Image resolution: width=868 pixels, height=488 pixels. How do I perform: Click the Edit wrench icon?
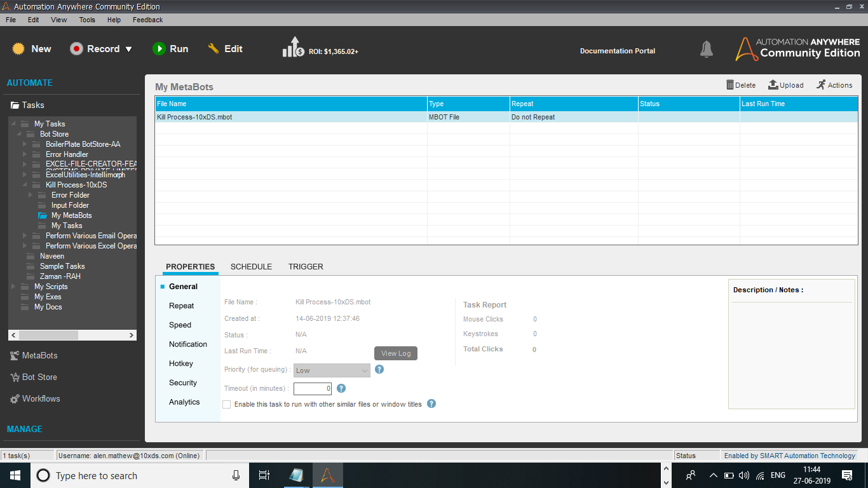[214, 49]
